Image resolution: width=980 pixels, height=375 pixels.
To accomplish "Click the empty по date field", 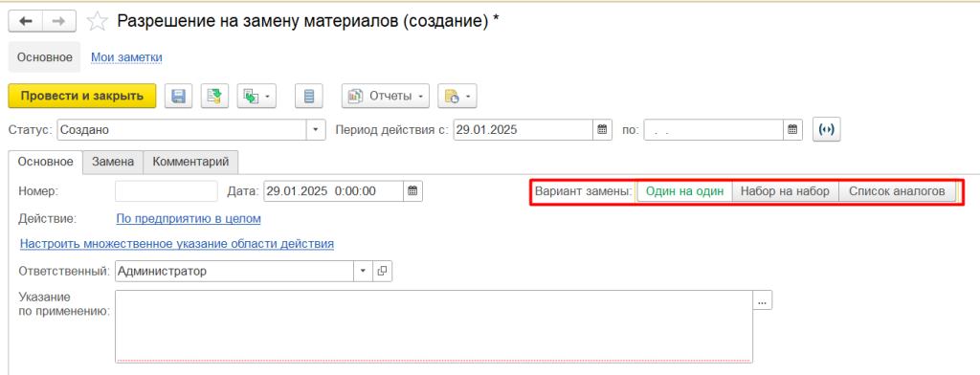I will pyautogui.click(x=714, y=130).
